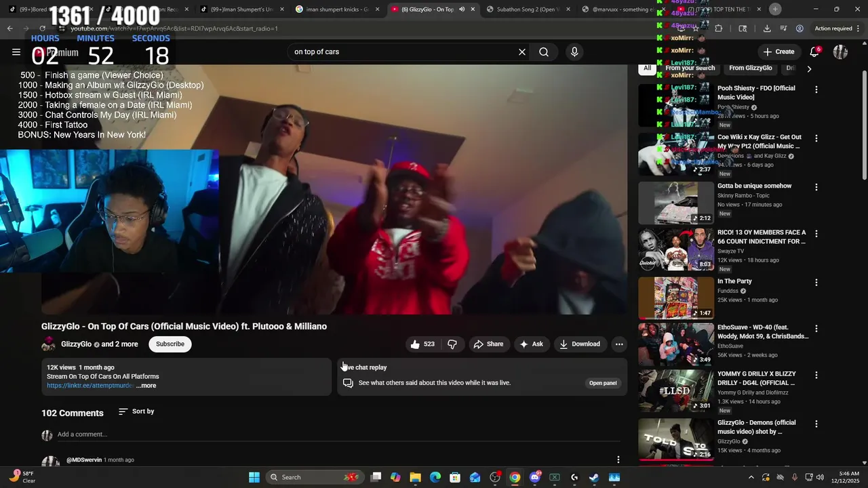Open File Explorer from taskbar
The width and height of the screenshot is (868, 488).
pos(416,477)
